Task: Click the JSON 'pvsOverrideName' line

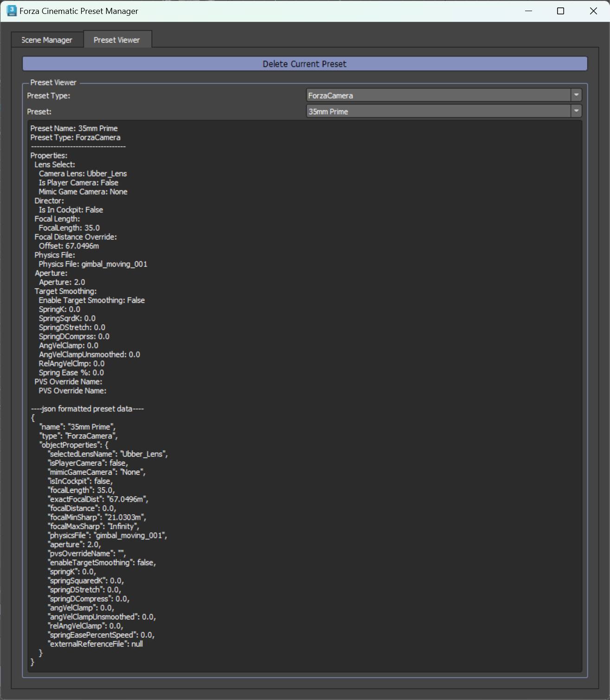Action: coord(87,554)
